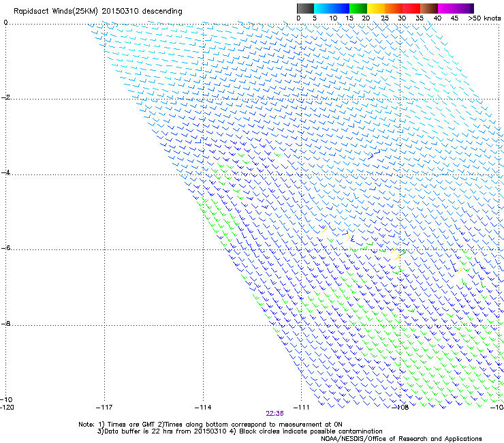The height and width of the screenshot is (443, 504).
Task: Click the title 'Rapidscat Winds(25KM) 20150310 descending'
Action: pos(97,12)
